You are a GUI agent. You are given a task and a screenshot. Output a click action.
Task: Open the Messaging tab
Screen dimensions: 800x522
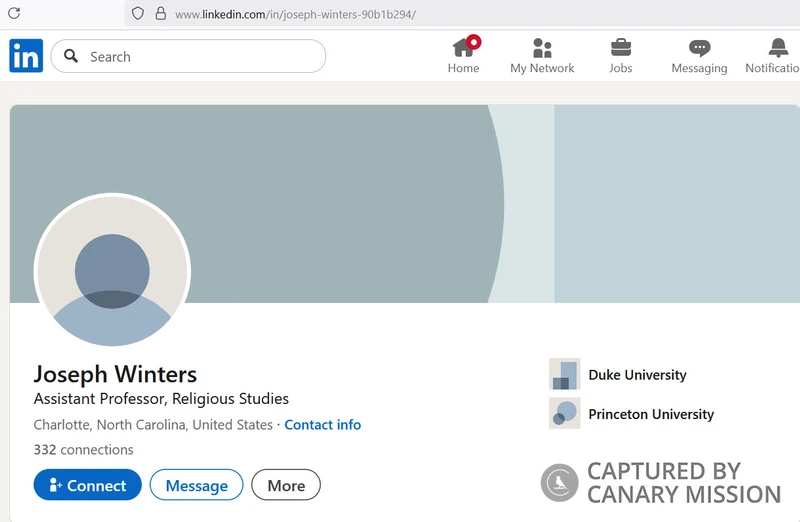[699, 55]
